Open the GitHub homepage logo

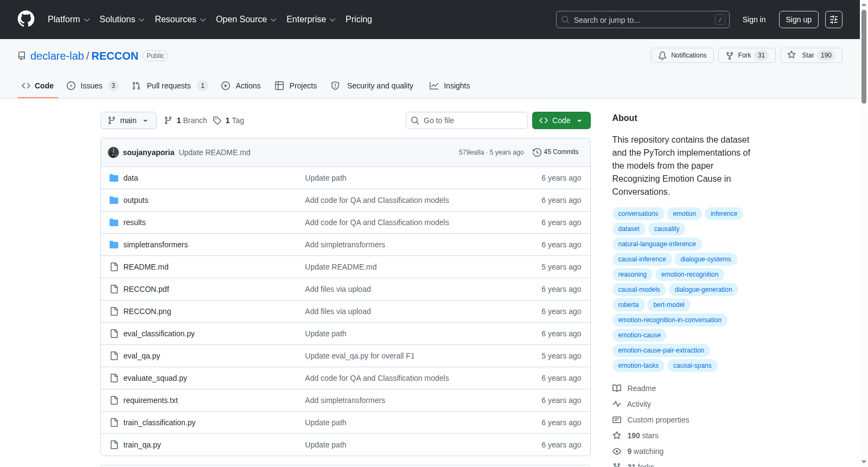(26, 20)
